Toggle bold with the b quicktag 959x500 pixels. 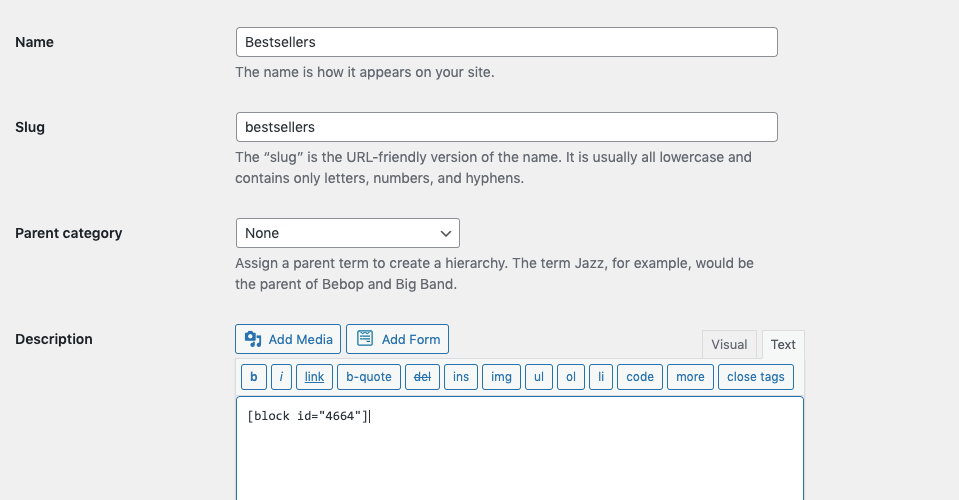click(253, 377)
